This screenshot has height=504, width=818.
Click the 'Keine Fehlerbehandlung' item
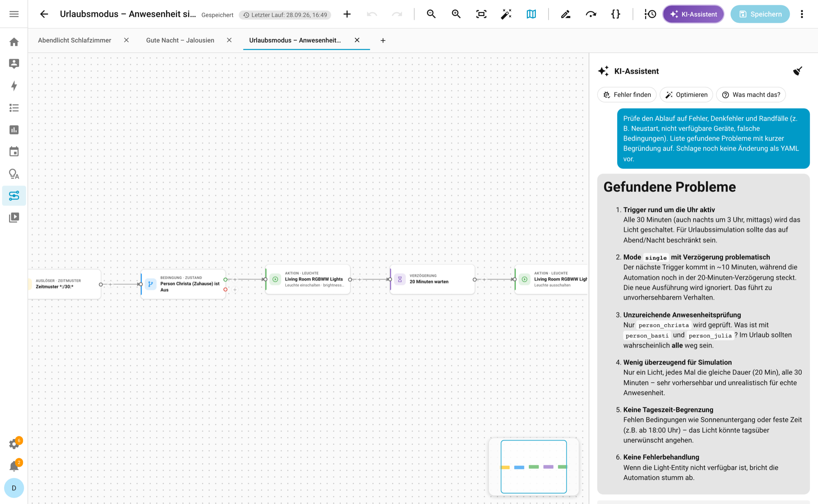pos(661,457)
